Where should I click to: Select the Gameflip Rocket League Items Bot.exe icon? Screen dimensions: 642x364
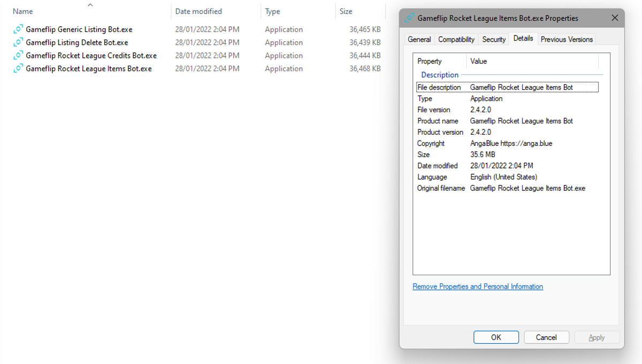tap(18, 68)
